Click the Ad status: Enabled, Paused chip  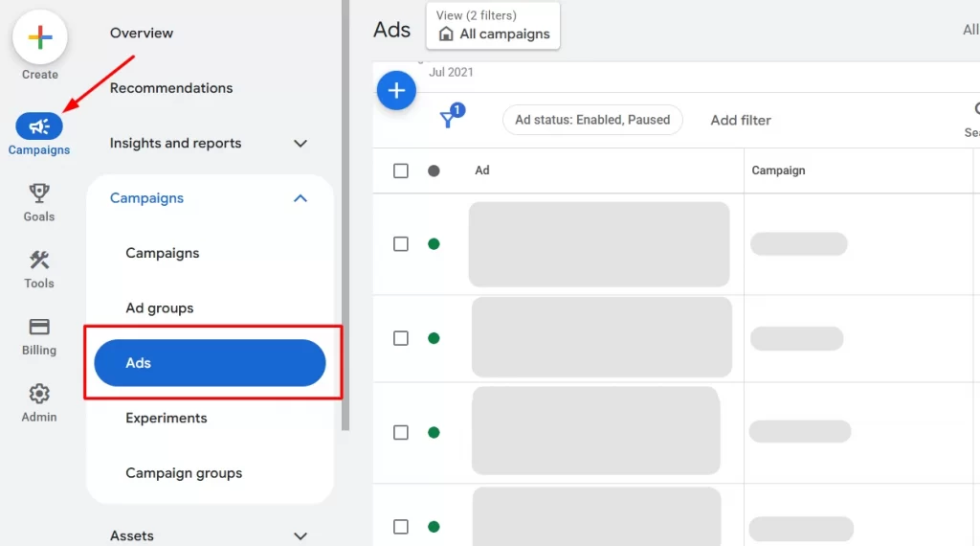(592, 120)
